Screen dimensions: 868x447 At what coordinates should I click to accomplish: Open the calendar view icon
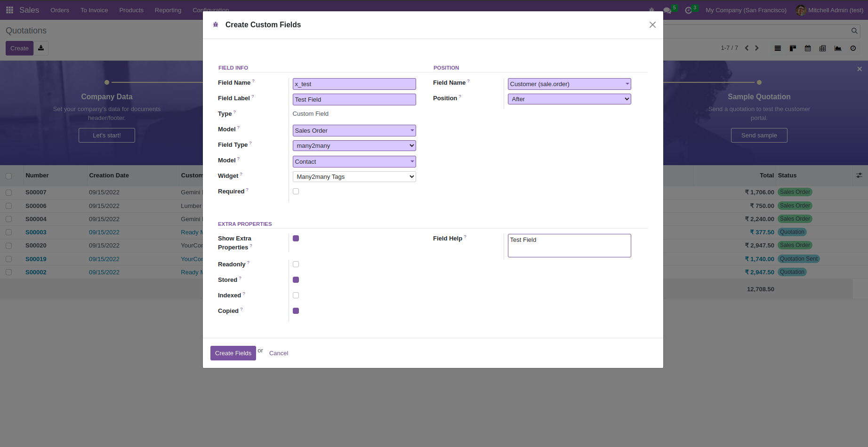pyautogui.click(x=808, y=48)
